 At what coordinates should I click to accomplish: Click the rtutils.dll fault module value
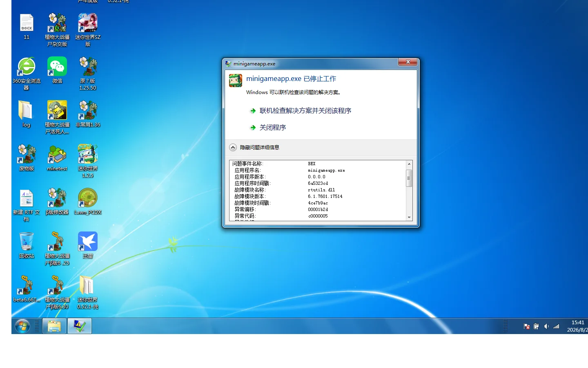tap(321, 190)
